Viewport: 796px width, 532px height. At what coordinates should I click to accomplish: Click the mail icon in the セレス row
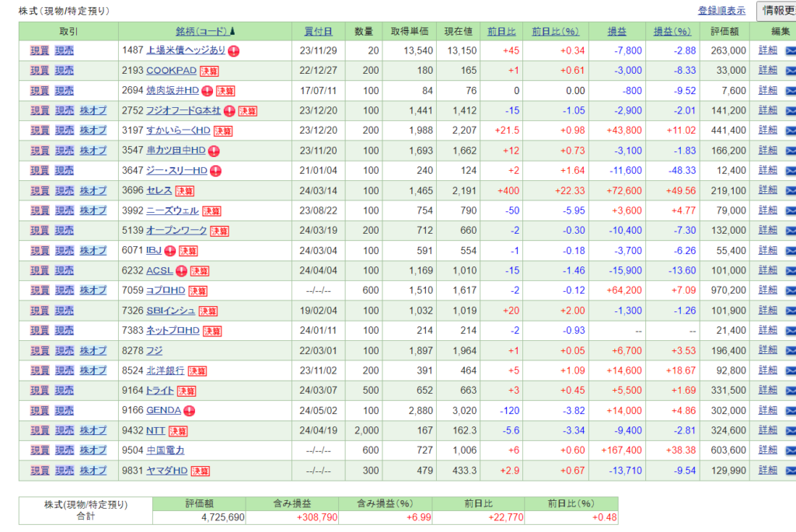click(x=791, y=190)
